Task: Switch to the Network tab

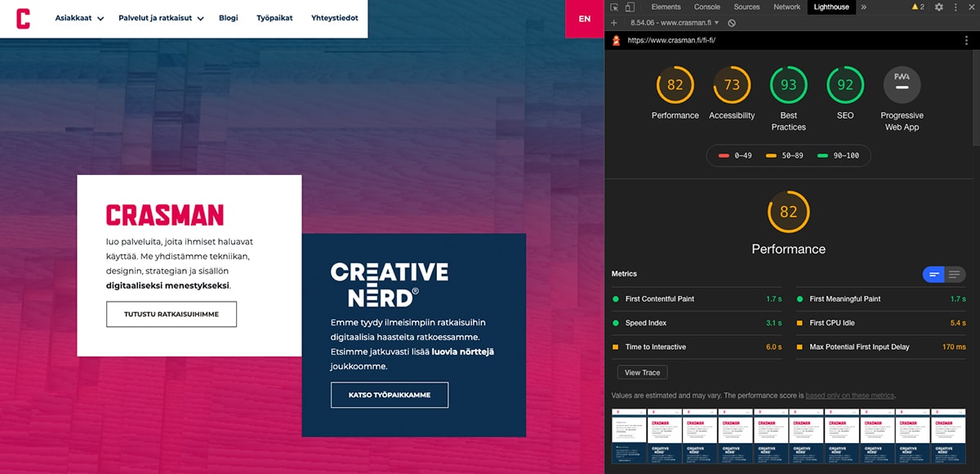Action: [x=786, y=7]
